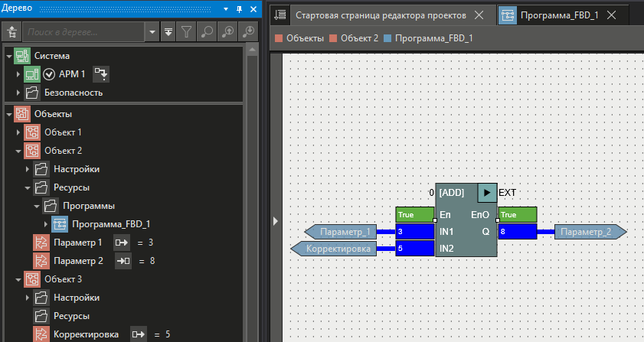Click the tree level-up icon left of the search field

click(12, 31)
